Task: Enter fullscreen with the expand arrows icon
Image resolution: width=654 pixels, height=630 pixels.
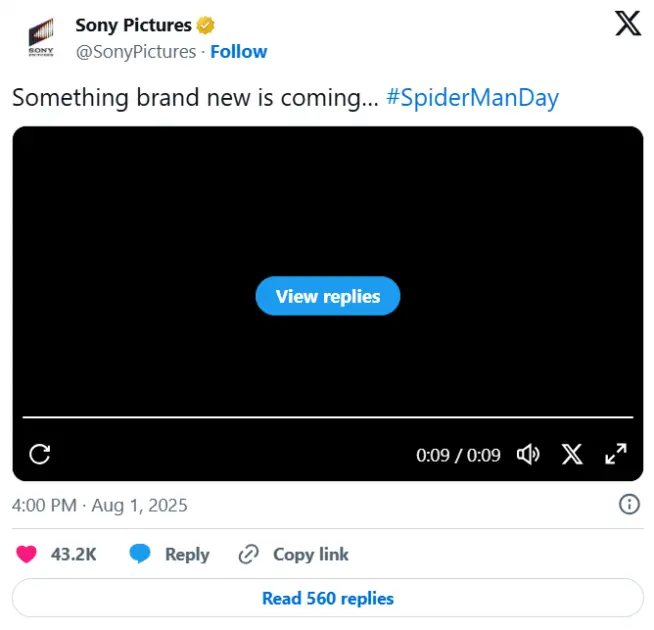Action: coord(616,454)
